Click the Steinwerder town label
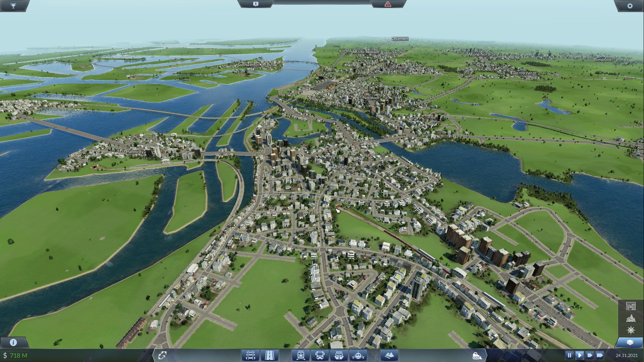 click(249, 65)
